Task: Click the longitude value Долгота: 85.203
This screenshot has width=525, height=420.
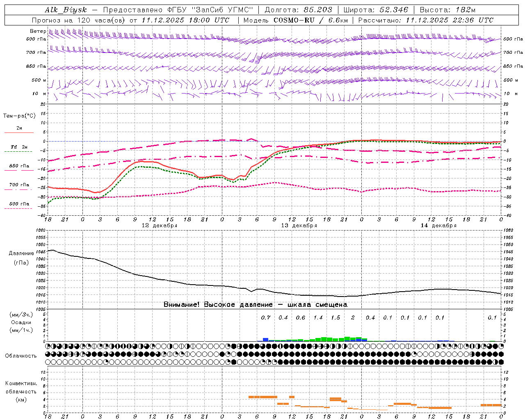Action: (299, 10)
